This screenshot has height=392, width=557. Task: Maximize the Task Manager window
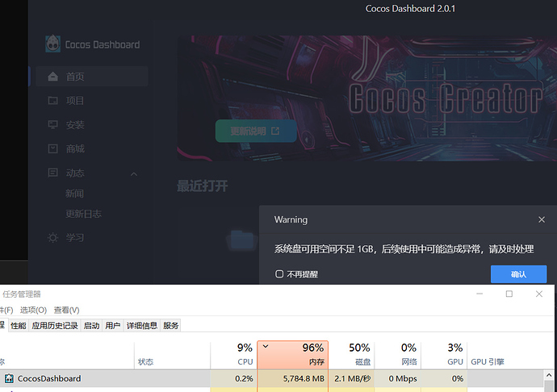pos(509,294)
